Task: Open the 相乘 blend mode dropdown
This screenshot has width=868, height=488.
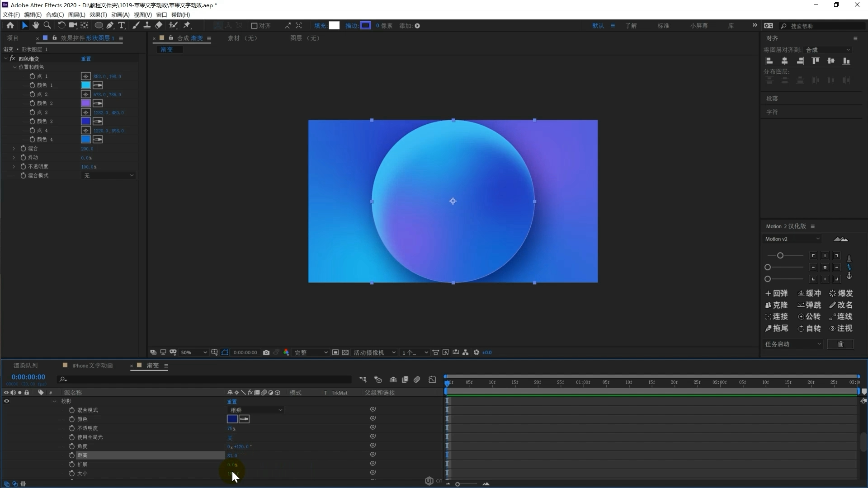Action: (255, 410)
